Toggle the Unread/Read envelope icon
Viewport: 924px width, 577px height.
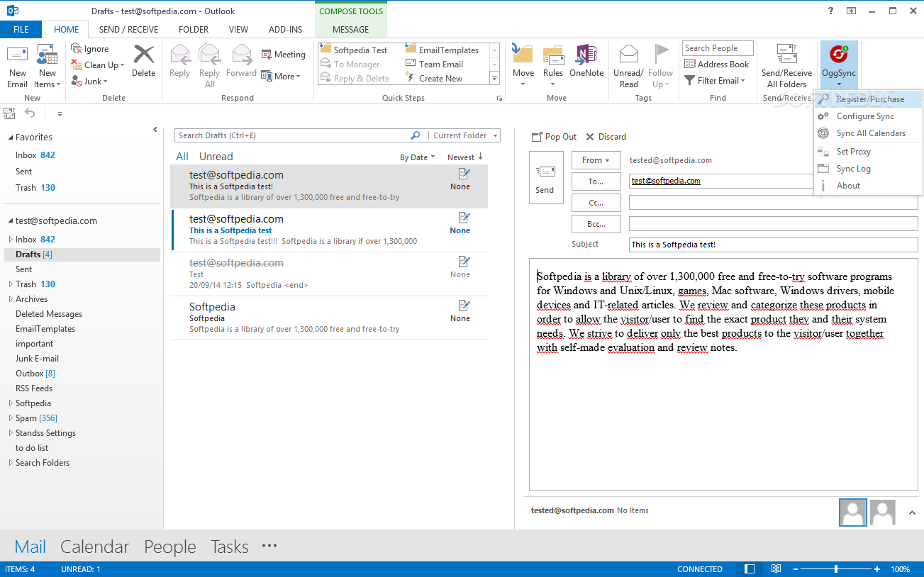628,54
